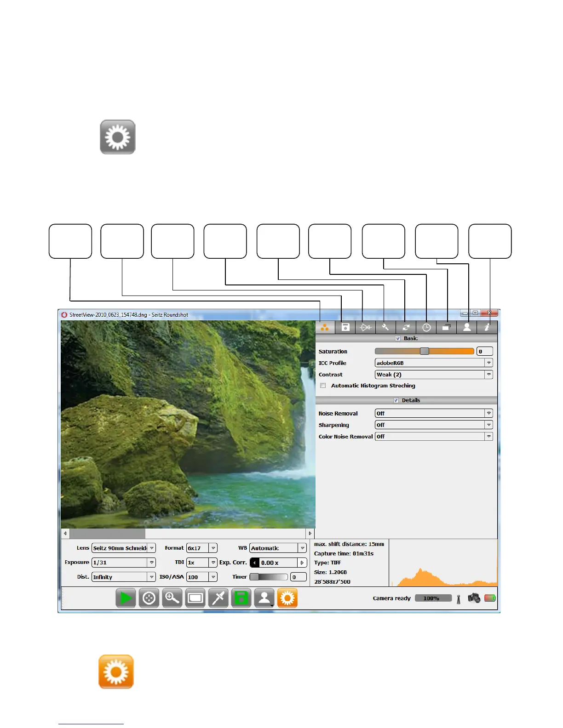Open the ICC Profile adobeRGB dropdown

tap(434, 363)
